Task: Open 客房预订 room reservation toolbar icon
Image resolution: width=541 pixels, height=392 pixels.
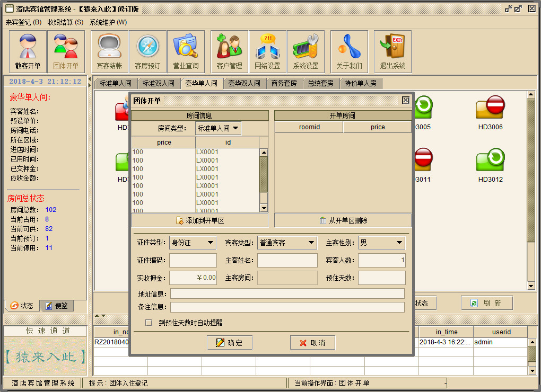Action: coord(147,52)
